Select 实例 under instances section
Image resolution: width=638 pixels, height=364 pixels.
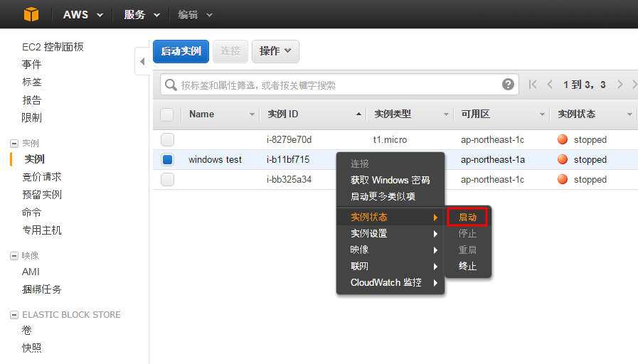pyautogui.click(x=35, y=159)
